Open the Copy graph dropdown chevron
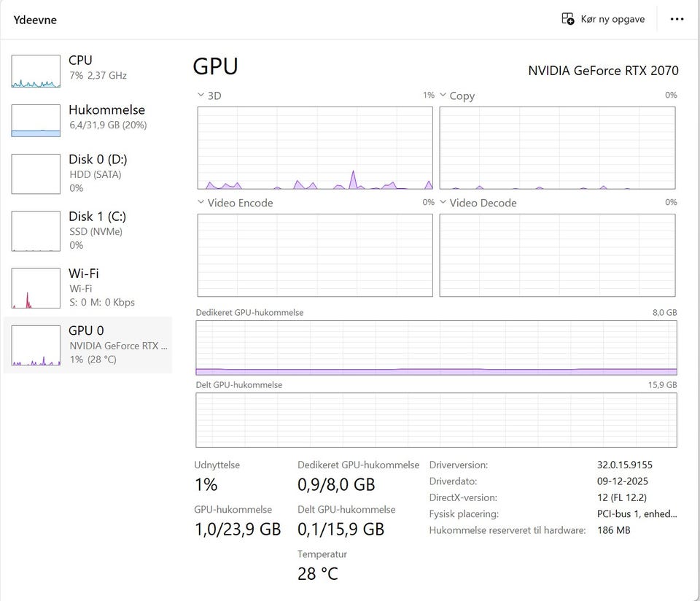 pyautogui.click(x=443, y=96)
